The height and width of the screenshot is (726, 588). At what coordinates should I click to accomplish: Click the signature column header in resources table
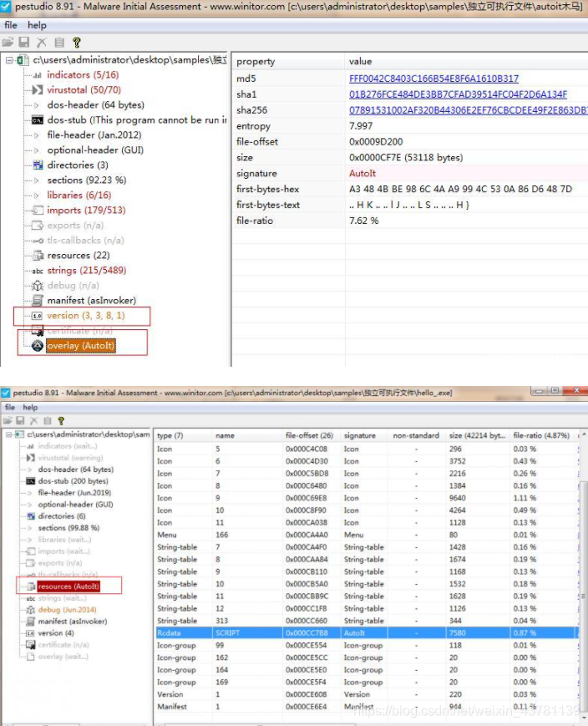point(365,436)
